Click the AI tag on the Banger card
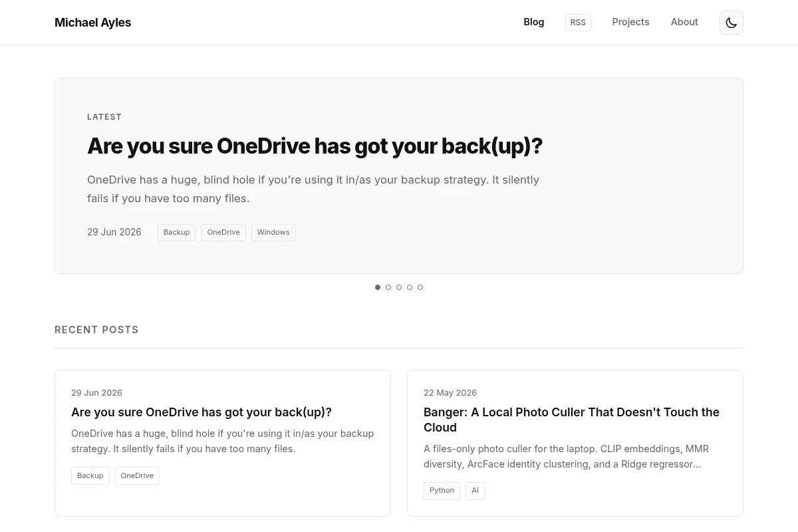The image size is (798, 532). (475, 491)
